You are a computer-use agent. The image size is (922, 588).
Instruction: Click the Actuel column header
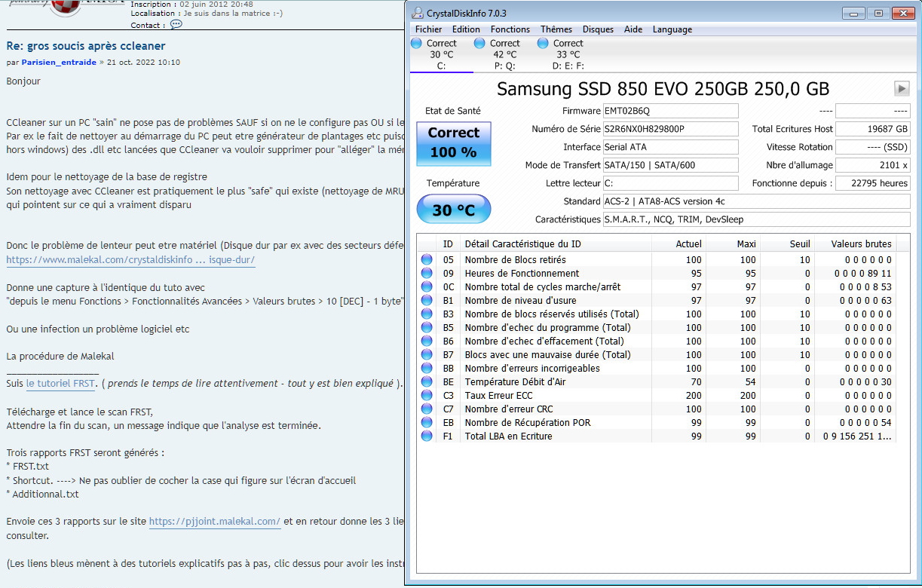pyautogui.click(x=679, y=243)
